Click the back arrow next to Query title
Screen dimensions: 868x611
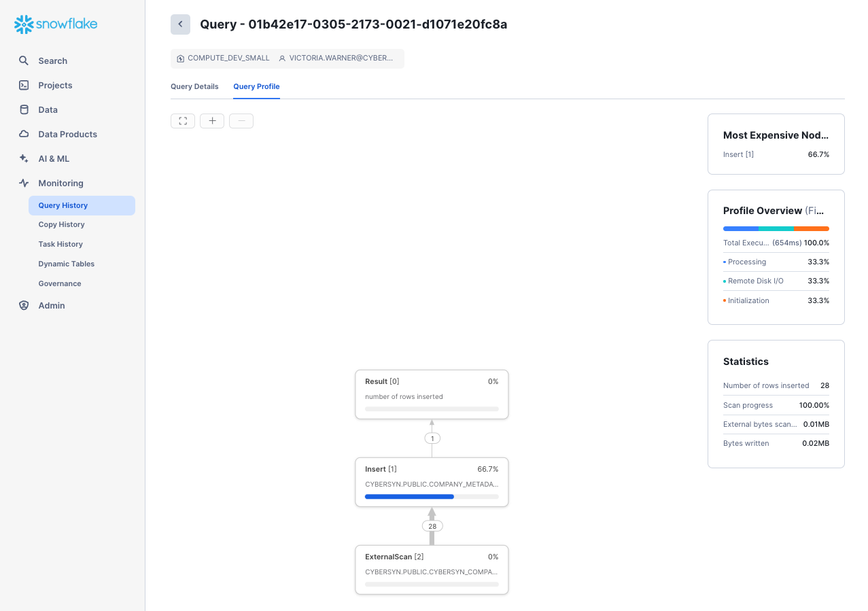click(180, 24)
